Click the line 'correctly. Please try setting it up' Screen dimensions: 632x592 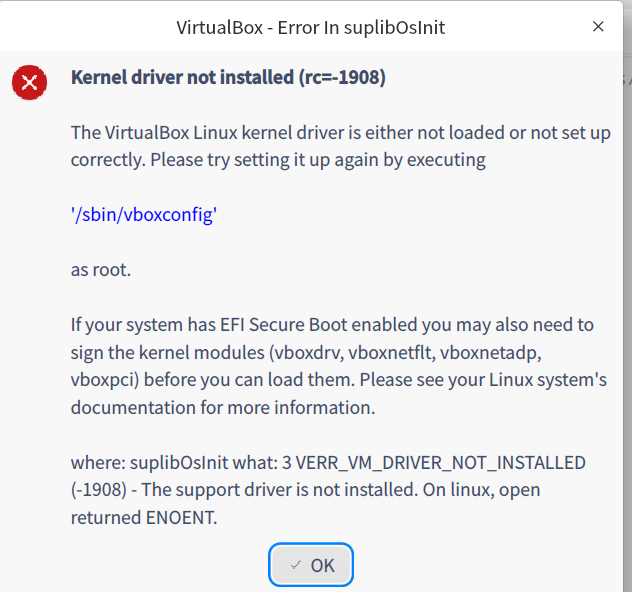[278, 160]
